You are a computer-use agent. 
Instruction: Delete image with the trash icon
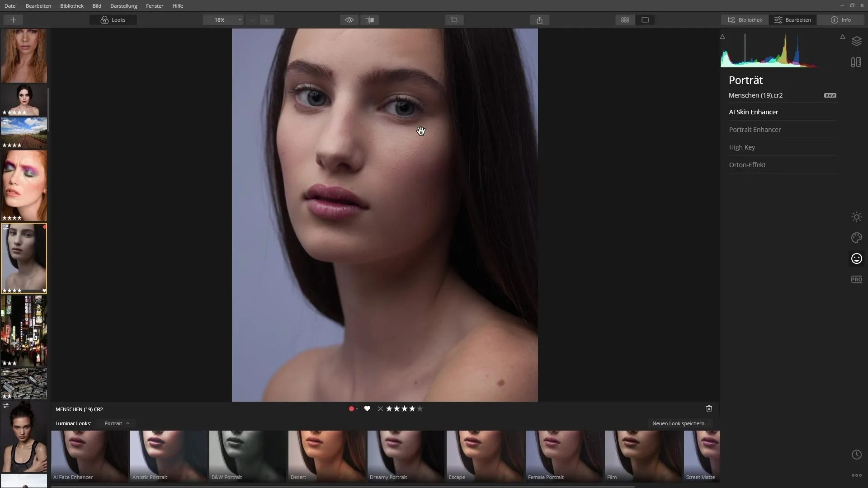(709, 409)
